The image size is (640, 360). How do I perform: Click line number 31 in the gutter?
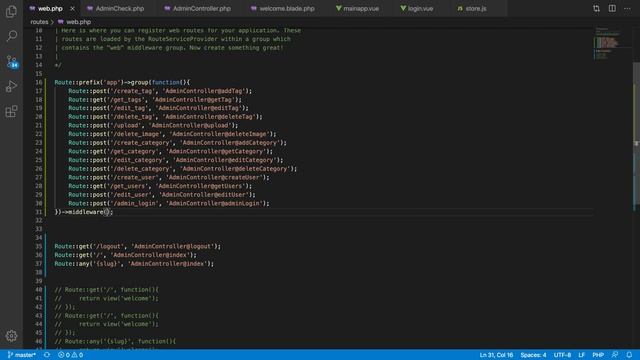[x=38, y=212]
